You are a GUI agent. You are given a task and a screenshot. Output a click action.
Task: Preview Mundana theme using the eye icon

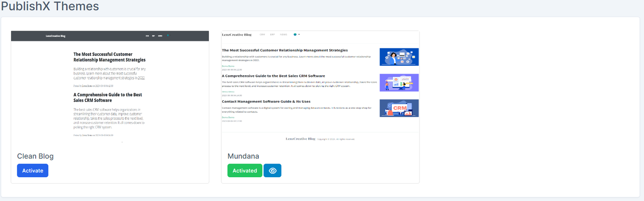coord(272,171)
